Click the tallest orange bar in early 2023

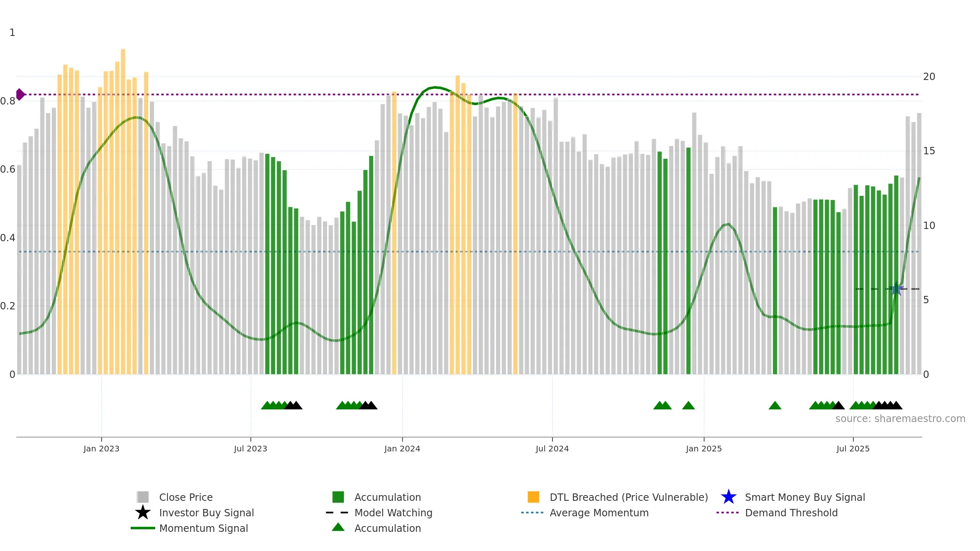[123, 211]
